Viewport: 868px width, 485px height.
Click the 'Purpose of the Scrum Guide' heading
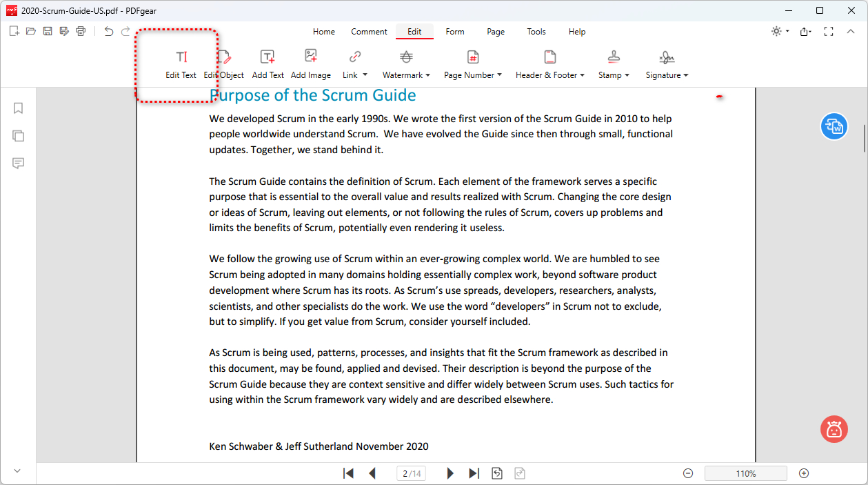(313, 95)
